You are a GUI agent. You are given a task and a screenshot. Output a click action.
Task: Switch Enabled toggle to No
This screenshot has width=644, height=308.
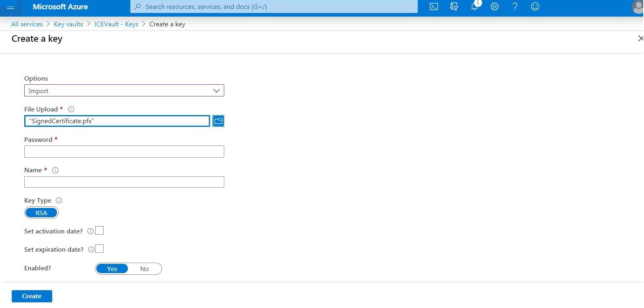point(145,269)
